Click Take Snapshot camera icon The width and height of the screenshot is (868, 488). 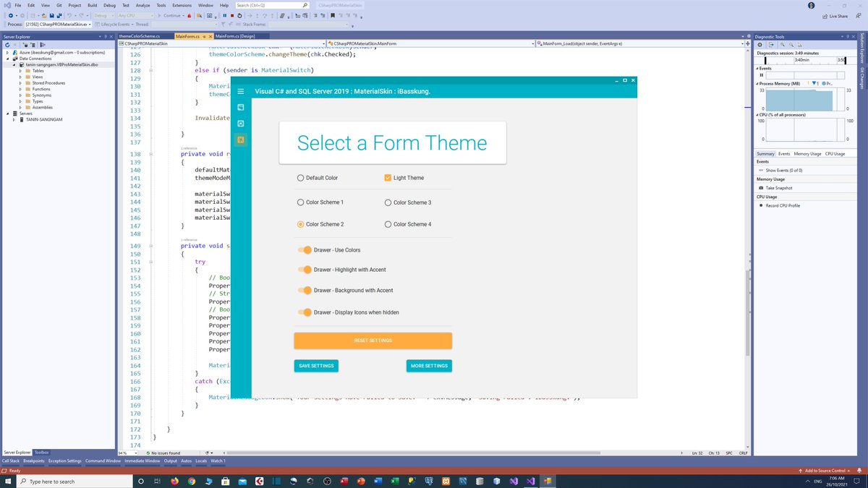[x=761, y=188]
